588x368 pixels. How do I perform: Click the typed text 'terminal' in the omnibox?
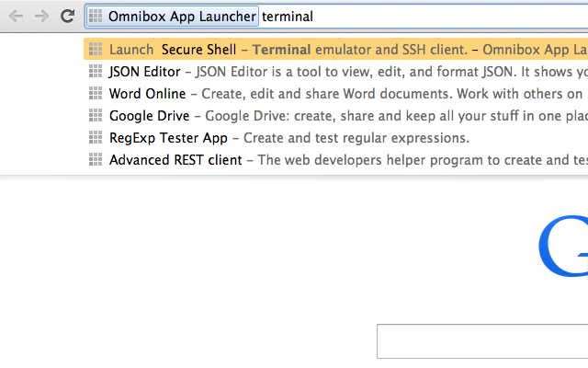tap(288, 17)
